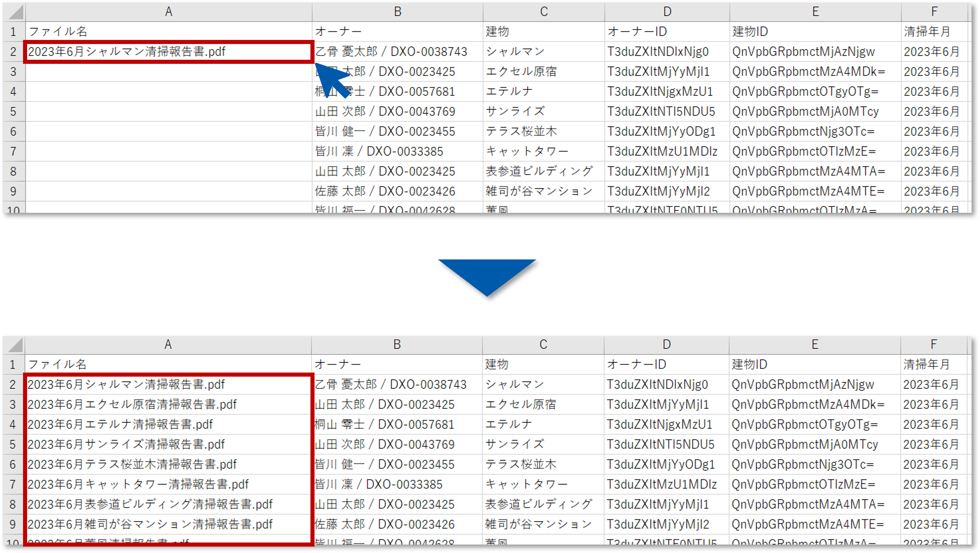The height and width of the screenshot is (553, 980).
Task: Select the 2023年6月 cell in row 2
Action: pos(933,51)
